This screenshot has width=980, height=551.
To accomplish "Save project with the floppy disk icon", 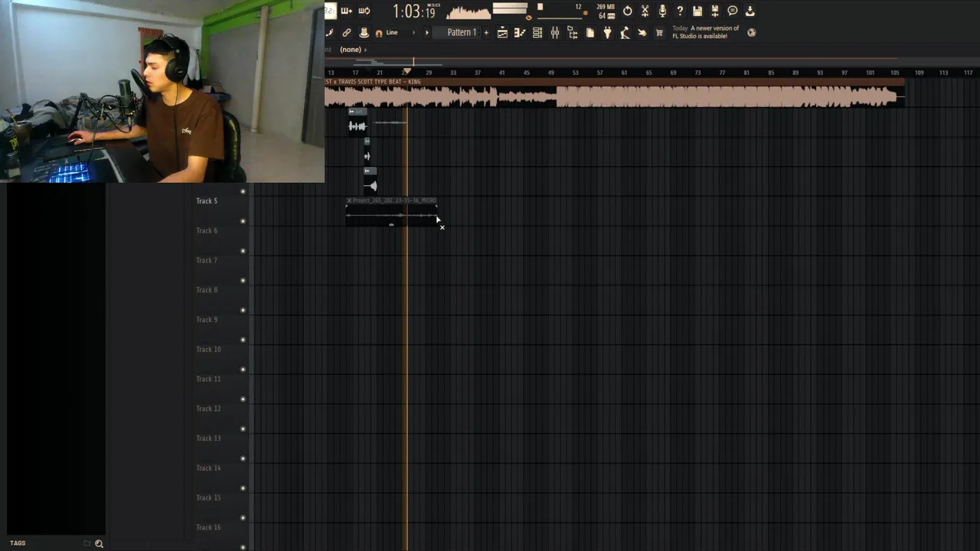I will [x=697, y=11].
